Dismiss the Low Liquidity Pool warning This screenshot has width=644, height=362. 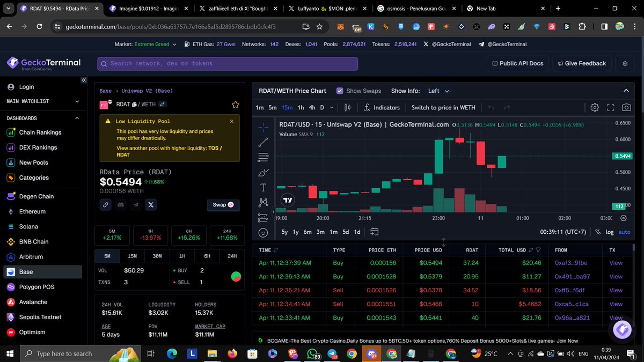(x=232, y=121)
